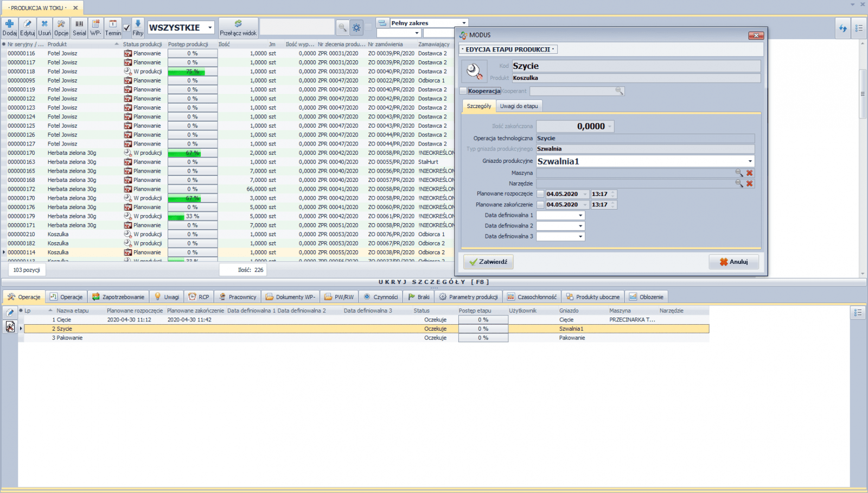Image resolution: width=868 pixels, height=493 pixels.
Task: Click the Narzędzie magnifier lookup icon
Action: pyautogui.click(x=739, y=184)
